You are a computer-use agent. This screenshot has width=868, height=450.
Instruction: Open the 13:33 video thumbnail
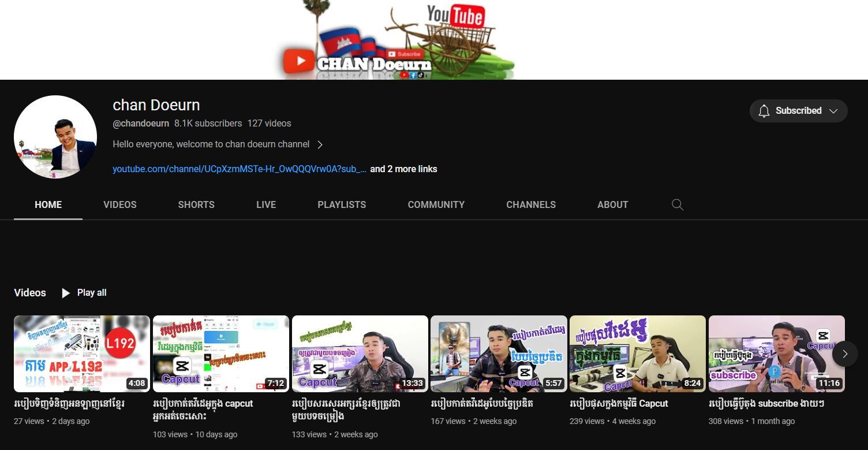point(360,354)
